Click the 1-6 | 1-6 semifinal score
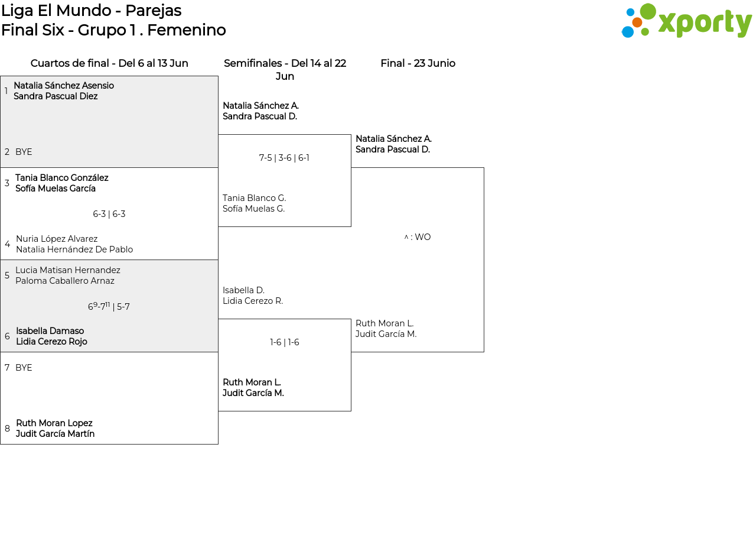 285,342
